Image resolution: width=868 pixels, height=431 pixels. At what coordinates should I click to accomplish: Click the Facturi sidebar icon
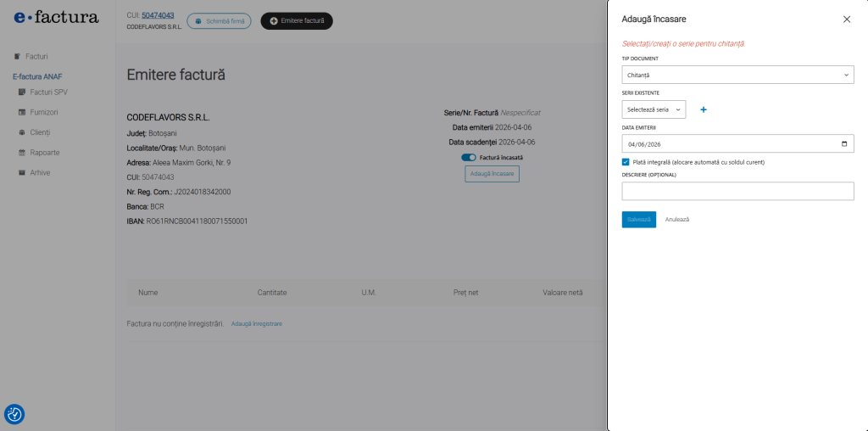pos(17,57)
